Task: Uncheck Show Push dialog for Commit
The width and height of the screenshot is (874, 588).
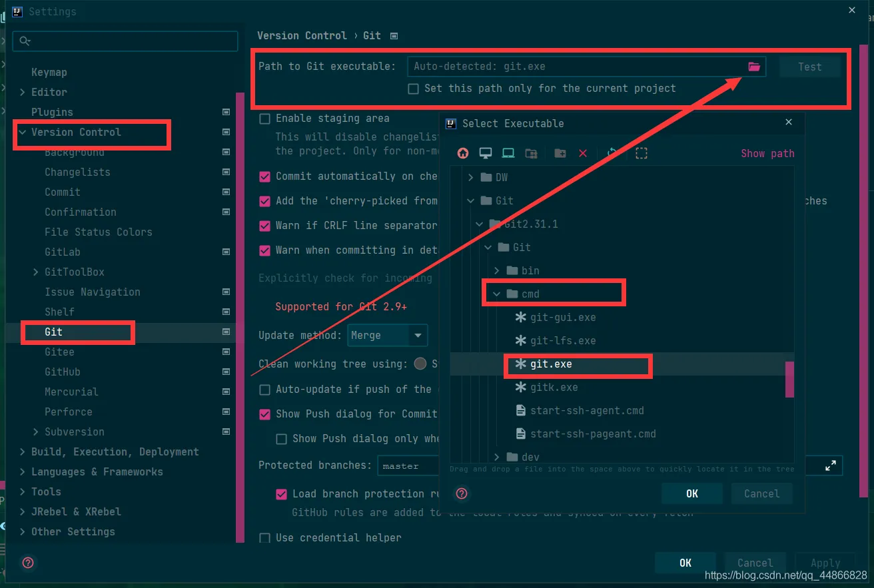Action: click(x=264, y=414)
